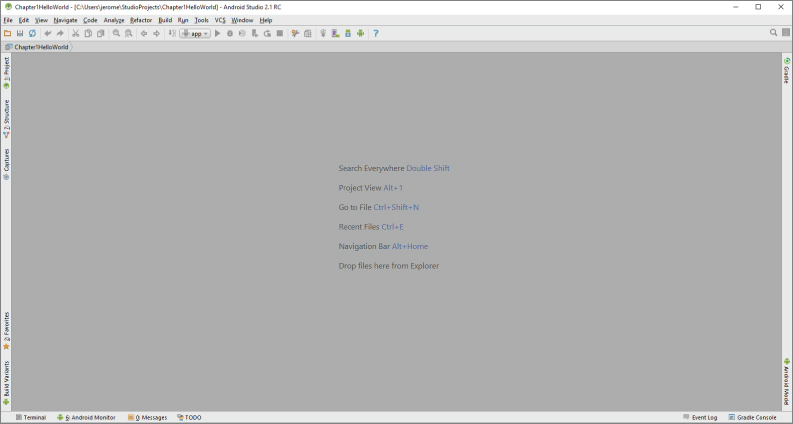Open the Build menu

(165, 20)
